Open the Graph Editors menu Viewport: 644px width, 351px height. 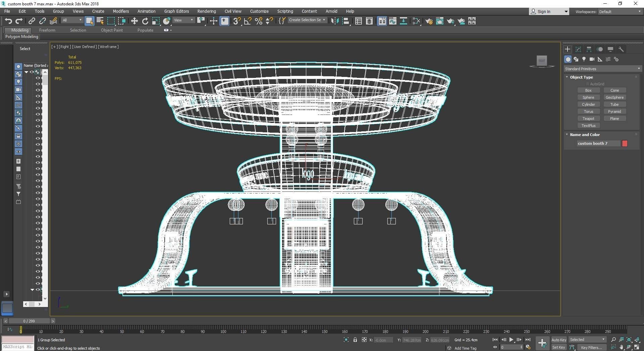coord(176,11)
